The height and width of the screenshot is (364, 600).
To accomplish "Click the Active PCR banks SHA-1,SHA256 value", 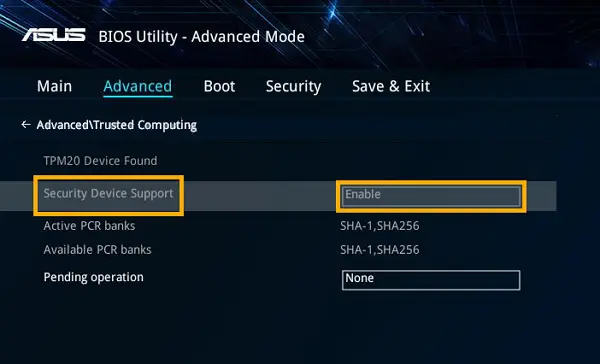I will coord(380,226).
